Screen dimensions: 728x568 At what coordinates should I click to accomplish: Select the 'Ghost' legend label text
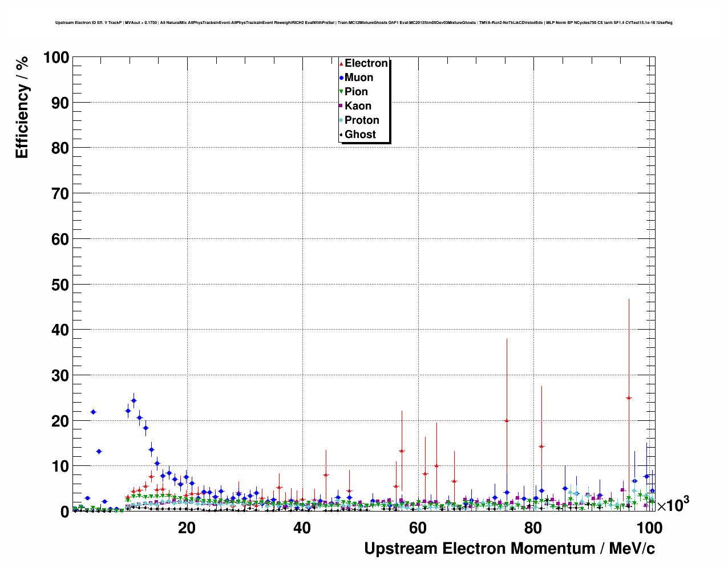360,135
